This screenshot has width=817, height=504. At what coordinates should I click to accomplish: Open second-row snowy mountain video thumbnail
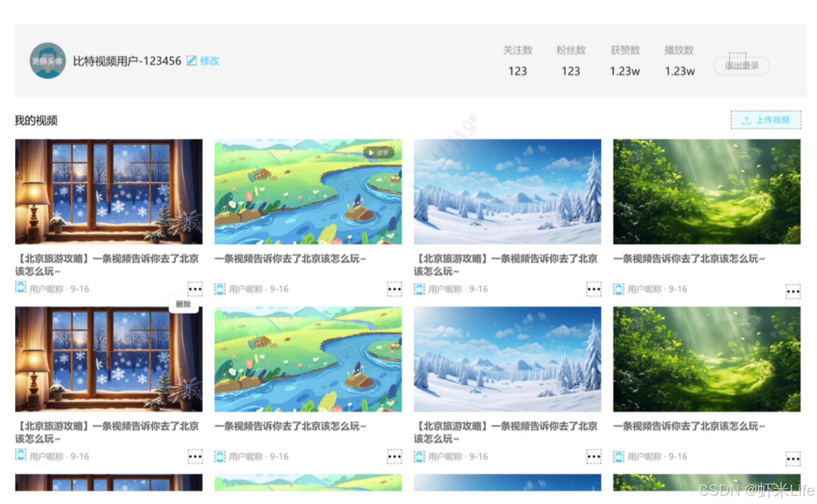click(x=508, y=359)
